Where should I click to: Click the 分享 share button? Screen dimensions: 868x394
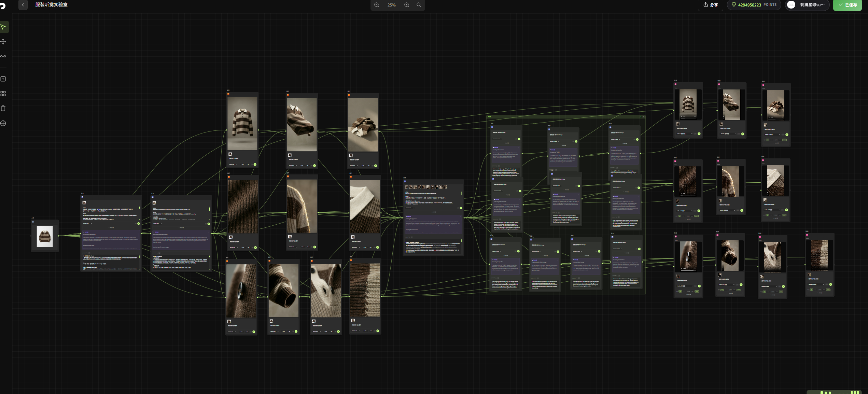point(711,5)
